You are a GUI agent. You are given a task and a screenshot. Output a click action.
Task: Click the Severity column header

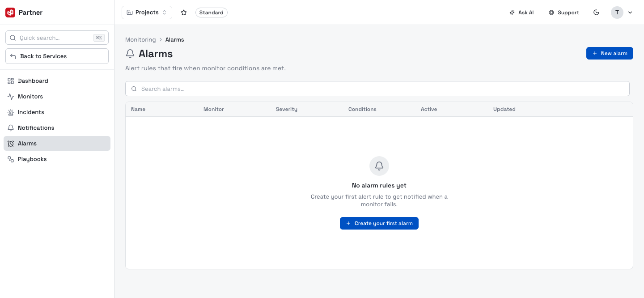click(287, 109)
